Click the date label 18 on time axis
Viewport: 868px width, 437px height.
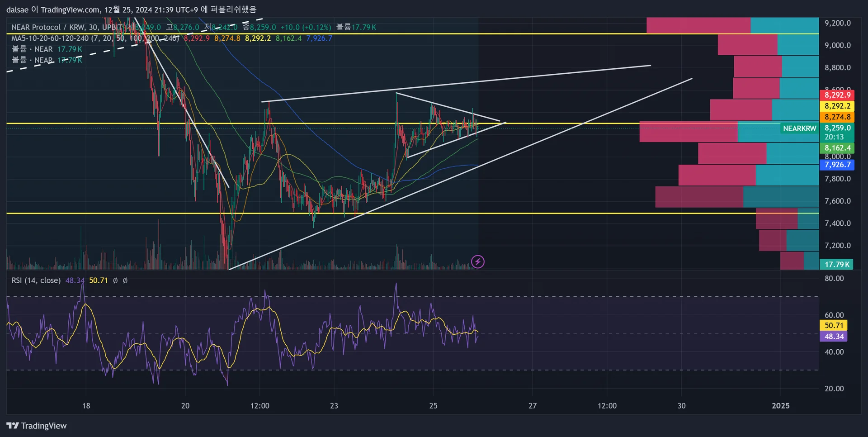click(86, 406)
